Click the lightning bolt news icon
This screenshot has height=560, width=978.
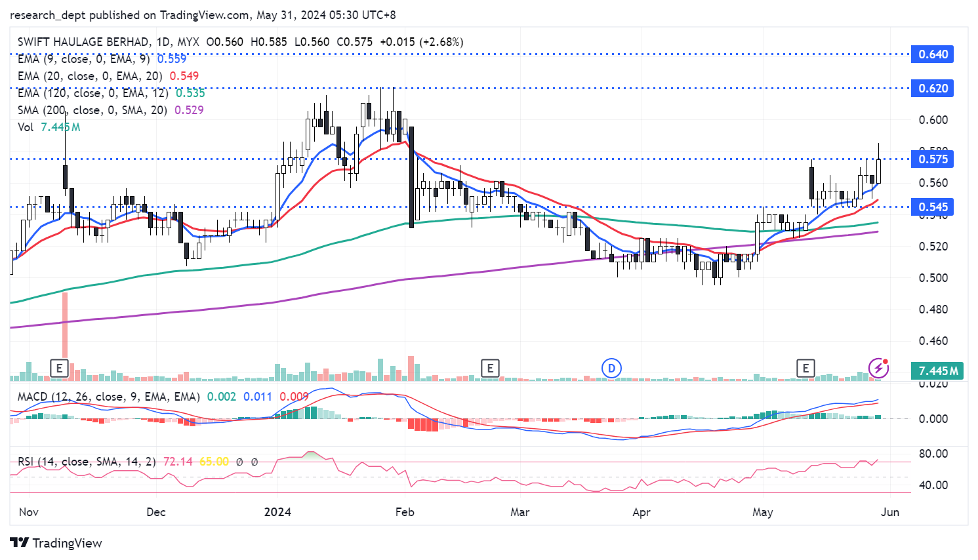[x=878, y=369]
